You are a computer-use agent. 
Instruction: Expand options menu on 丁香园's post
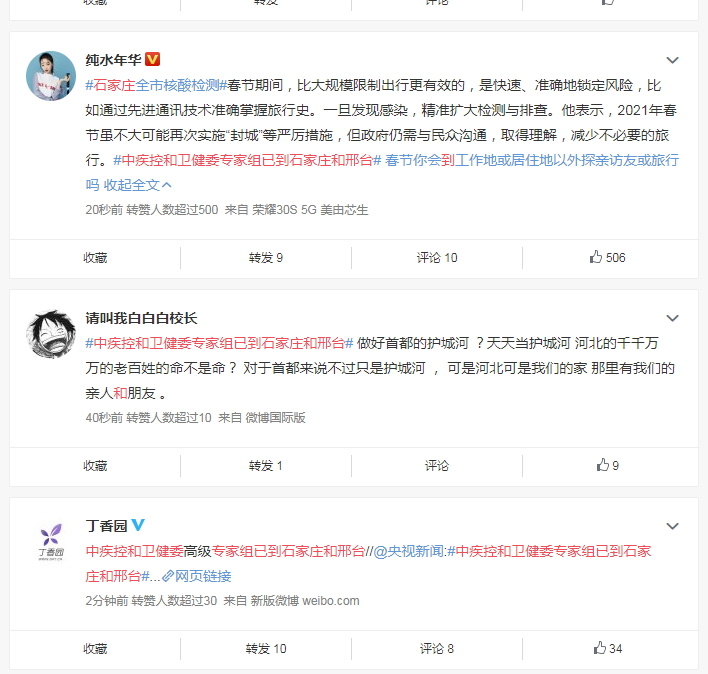click(x=672, y=526)
